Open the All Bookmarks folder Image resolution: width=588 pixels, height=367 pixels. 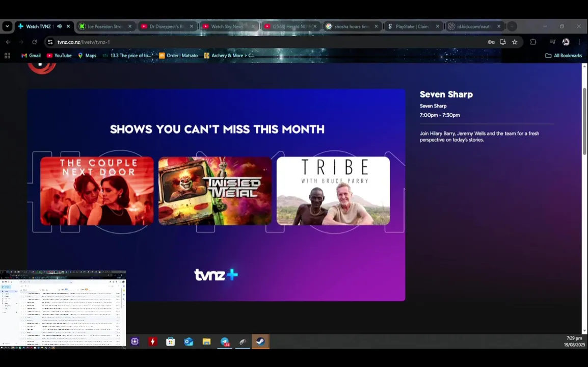pos(564,56)
